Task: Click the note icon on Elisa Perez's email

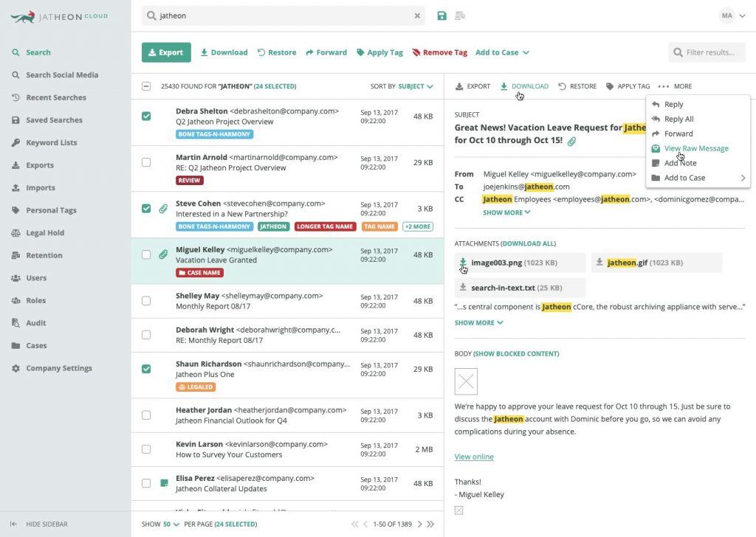Action: [164, 482]
